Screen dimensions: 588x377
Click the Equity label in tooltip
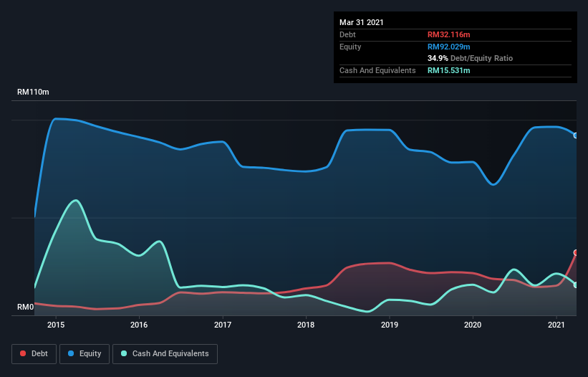coord(350,47)
